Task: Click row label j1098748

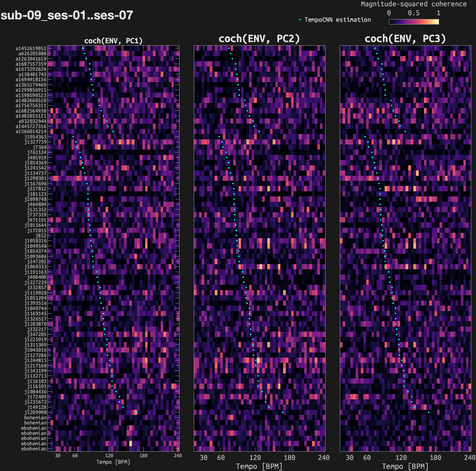Action: tap(36, 199)
